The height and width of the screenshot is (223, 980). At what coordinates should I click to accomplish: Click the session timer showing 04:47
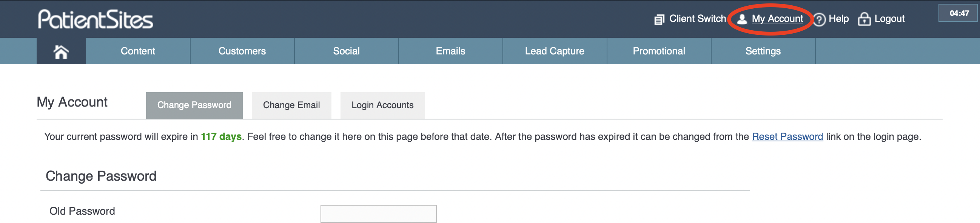[x=959, y=13]
